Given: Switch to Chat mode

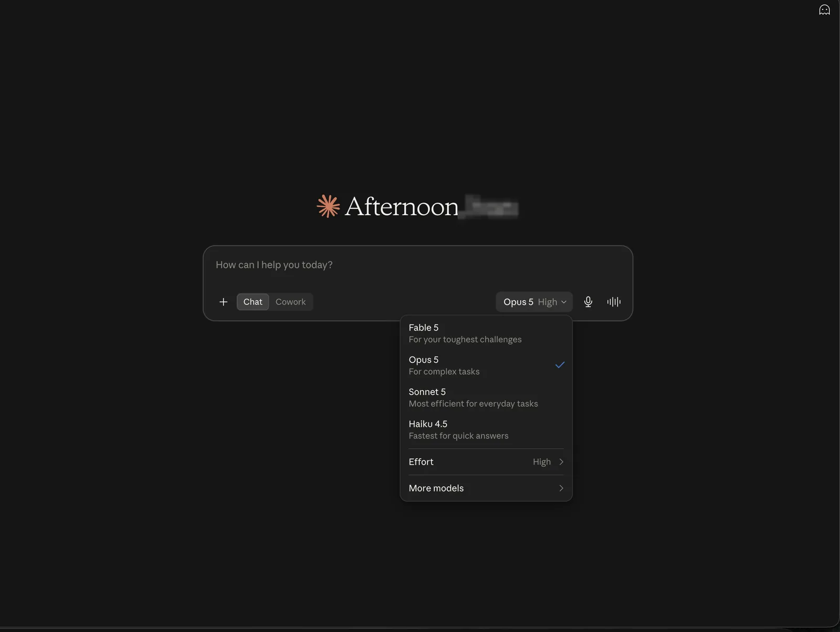Looking at the screenshot, I should pos(253,302).
